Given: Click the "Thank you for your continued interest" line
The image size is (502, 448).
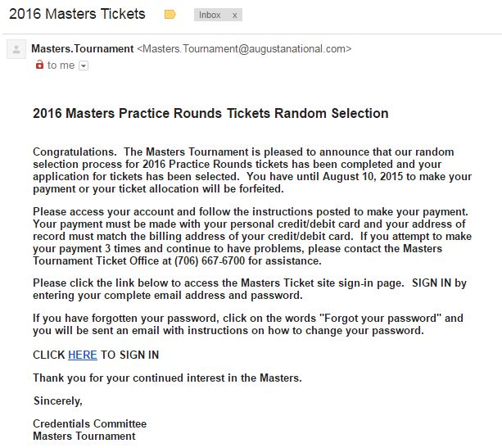Looking at the screenshot, I should tap(167, 378).
